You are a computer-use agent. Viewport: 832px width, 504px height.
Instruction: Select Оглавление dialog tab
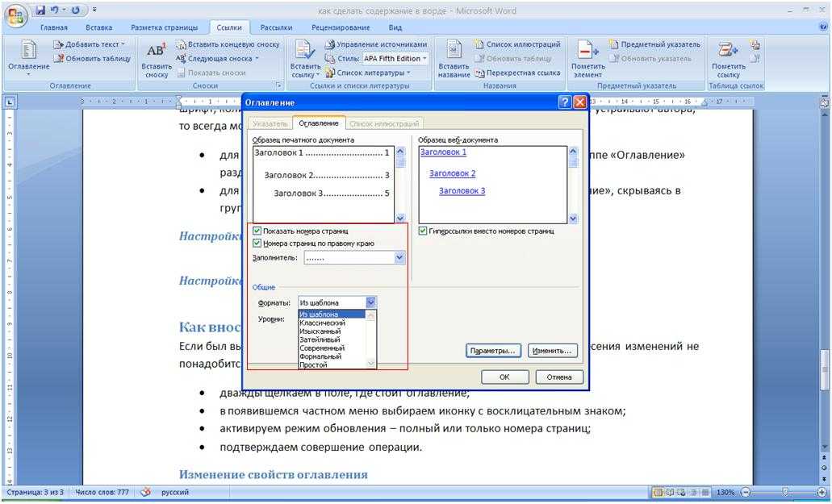tap(319, 123)
